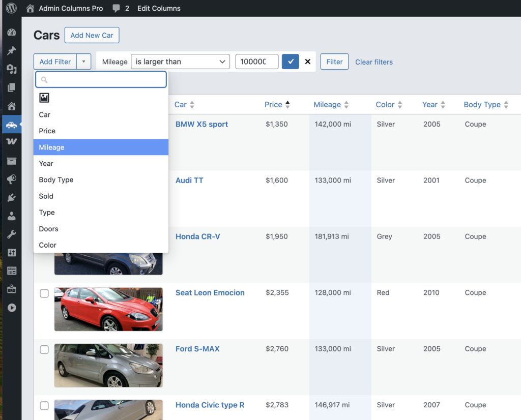Image resolution: width=521 pixels, height=420 pixels.
Task: Click the Clear filters link
Action: click(374, 62)
